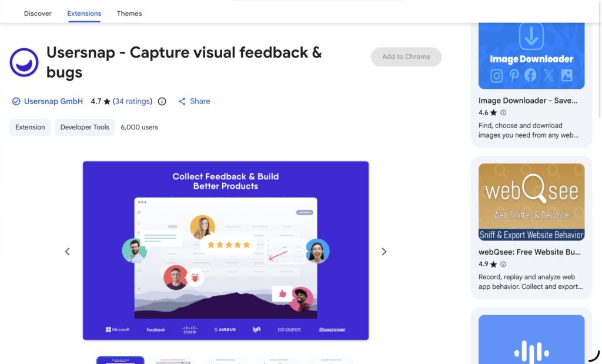Image resolution: width=602 pixels, height=364 pixels.
Task: Click info icon next to the 4.6 rating
Action: point(503,112)
